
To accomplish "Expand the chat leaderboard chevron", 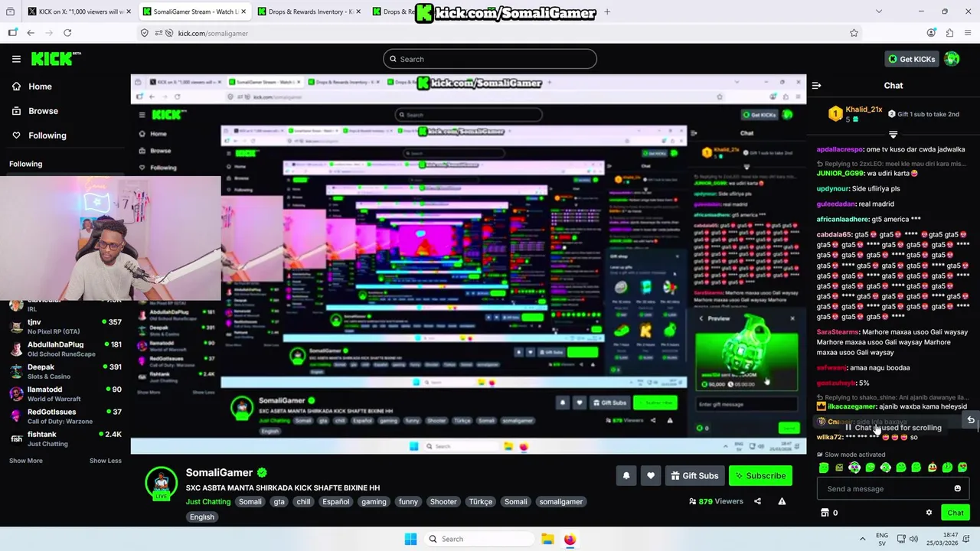I will [x=893, y=135].
